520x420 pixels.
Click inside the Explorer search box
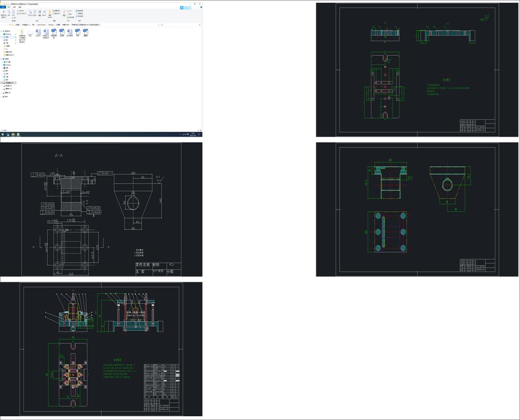(183, 25)
